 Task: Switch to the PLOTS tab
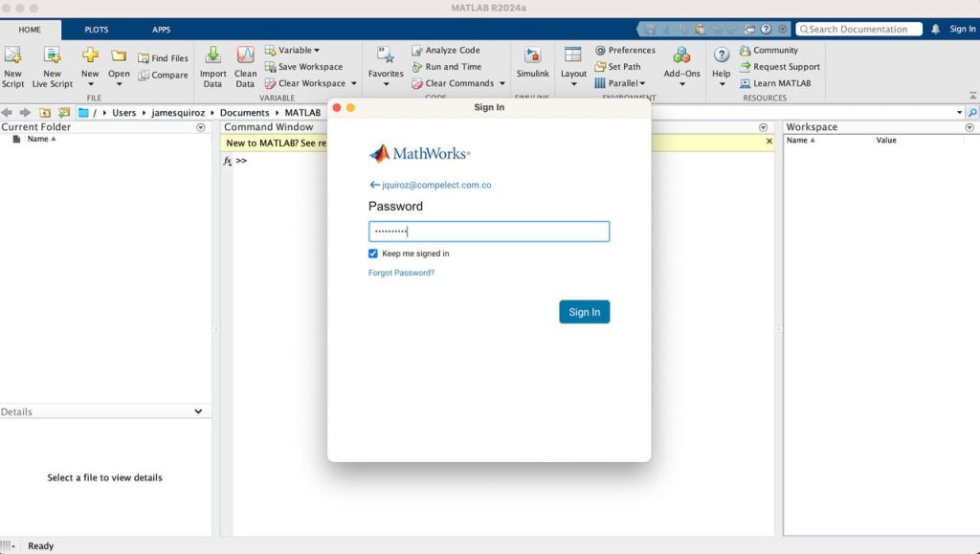point(97,30)
